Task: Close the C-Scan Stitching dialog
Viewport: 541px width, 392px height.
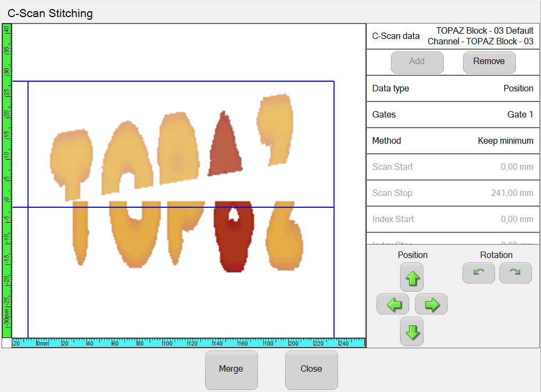Action: [311, 370]
